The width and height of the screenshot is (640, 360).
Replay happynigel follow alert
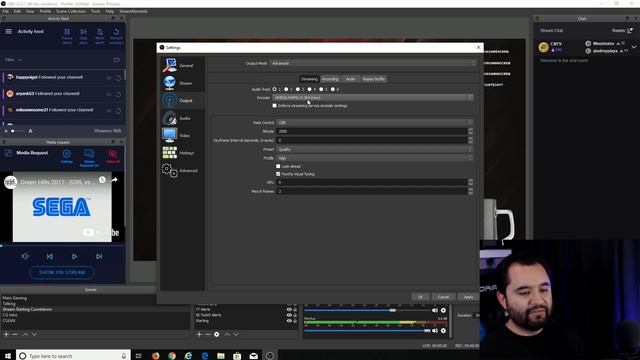point(118,78)
